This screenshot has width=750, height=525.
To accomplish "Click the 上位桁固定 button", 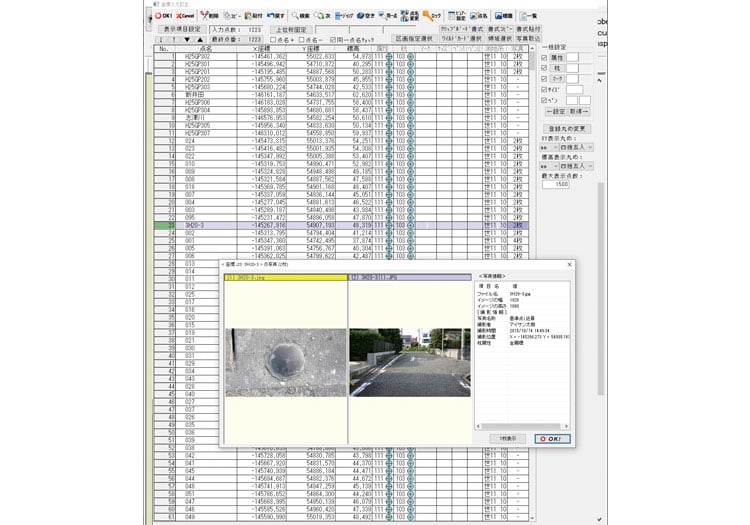I will (x=291, y=30).
